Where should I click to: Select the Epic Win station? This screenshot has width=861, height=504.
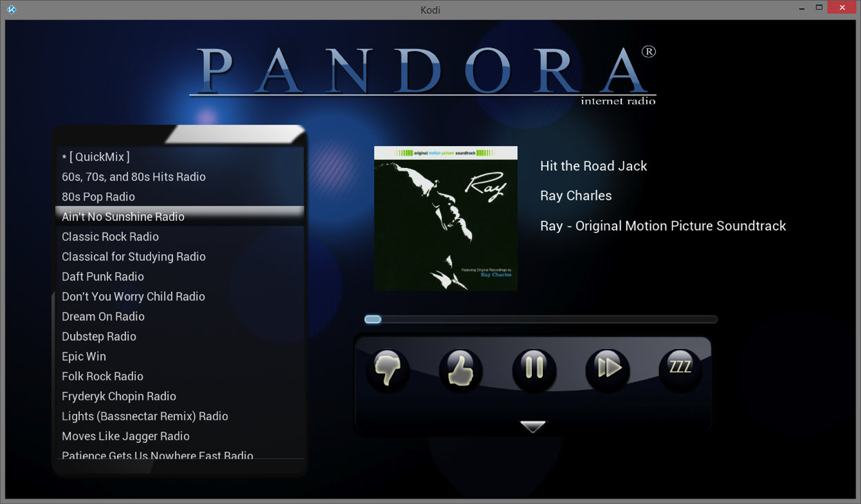pos(179,356)
